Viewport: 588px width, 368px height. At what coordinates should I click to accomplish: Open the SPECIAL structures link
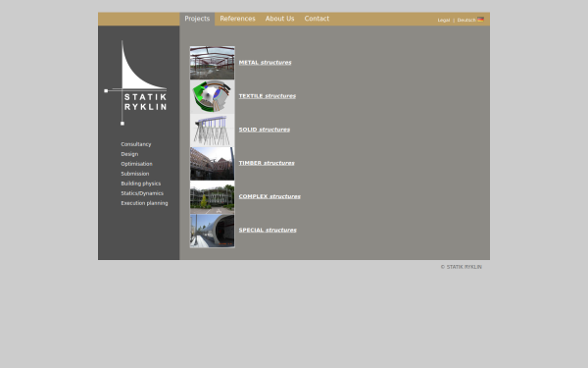[x=268, y=230]
